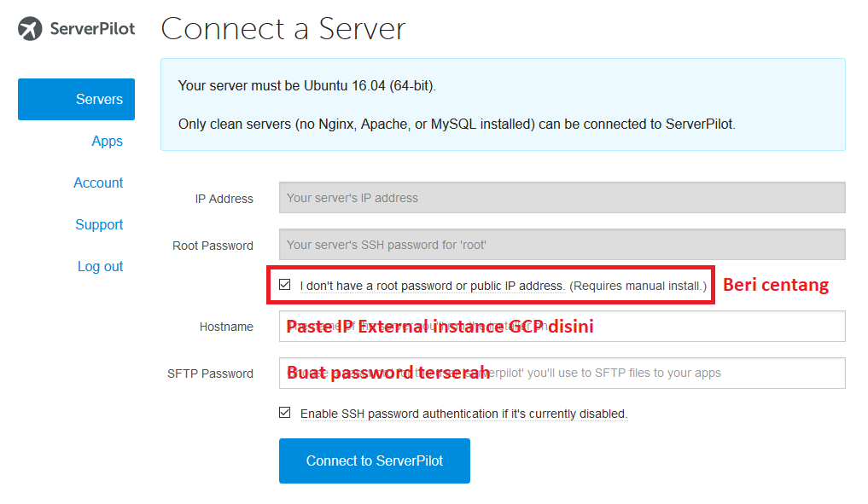Open the Support page
This screenshot has height=504, width=868.
click(x=99, y=224)
